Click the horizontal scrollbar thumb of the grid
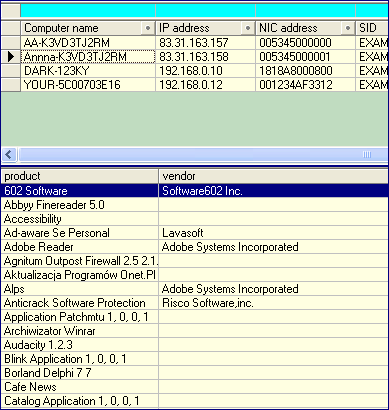Viewport: 389px width, 410px height. [x=203, y=155]
